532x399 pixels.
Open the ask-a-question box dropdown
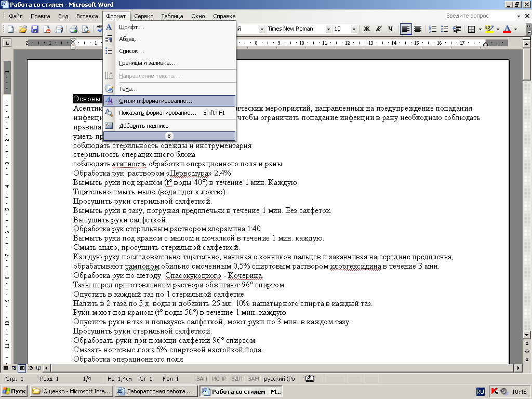(x=518, y=16)
